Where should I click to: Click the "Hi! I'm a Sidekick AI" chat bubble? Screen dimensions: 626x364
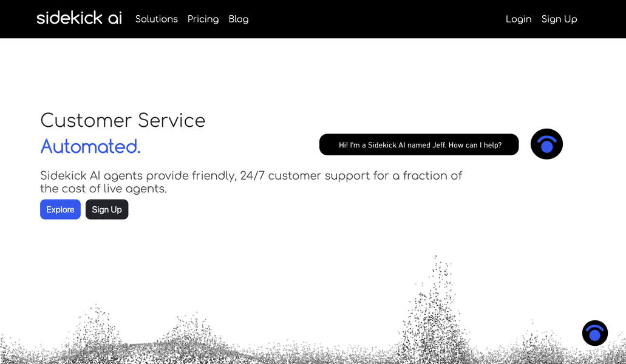tap(419, 144)
